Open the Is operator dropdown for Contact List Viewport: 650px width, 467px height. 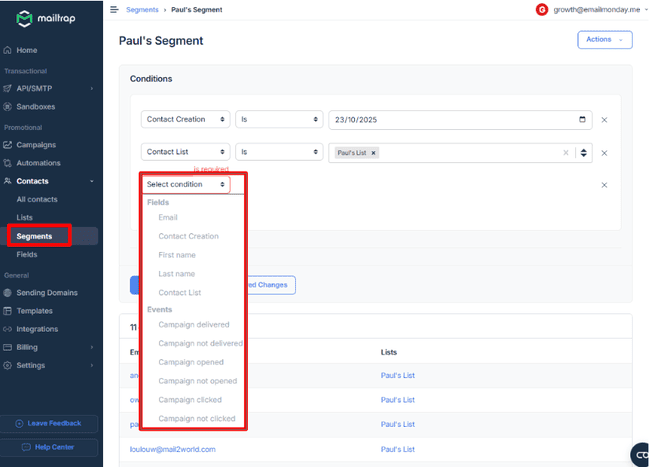point(279,152)
